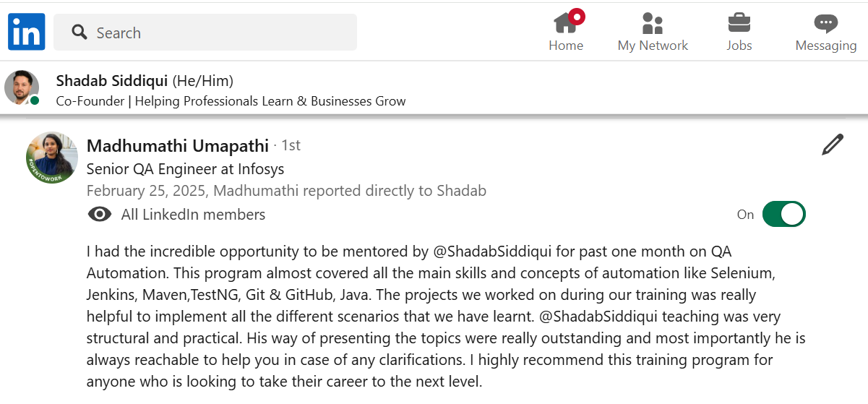Click the search magnifying glass icon
Image resolution: width=868 pixels, height=404 pixels.
(x=80, y=33)
